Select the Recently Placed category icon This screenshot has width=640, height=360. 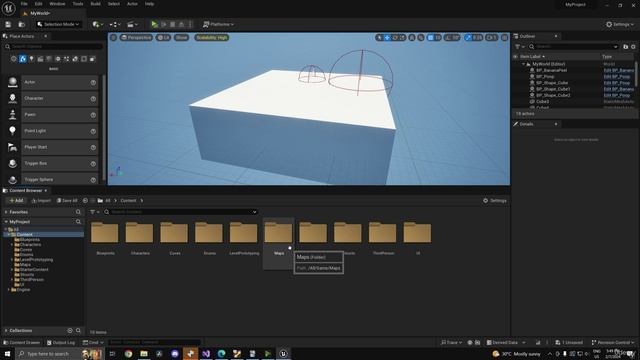pyautogui.click(x=14, y=59)
